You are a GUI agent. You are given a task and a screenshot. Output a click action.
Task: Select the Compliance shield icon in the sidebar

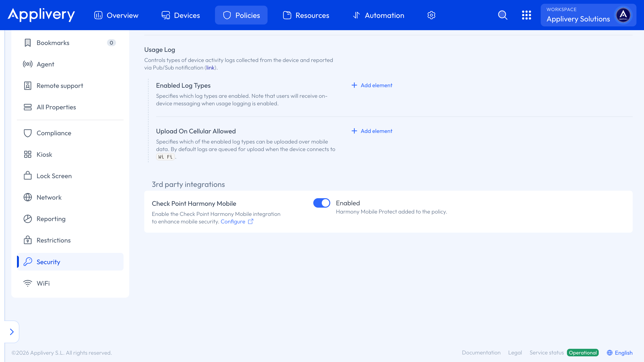(28, 133)
